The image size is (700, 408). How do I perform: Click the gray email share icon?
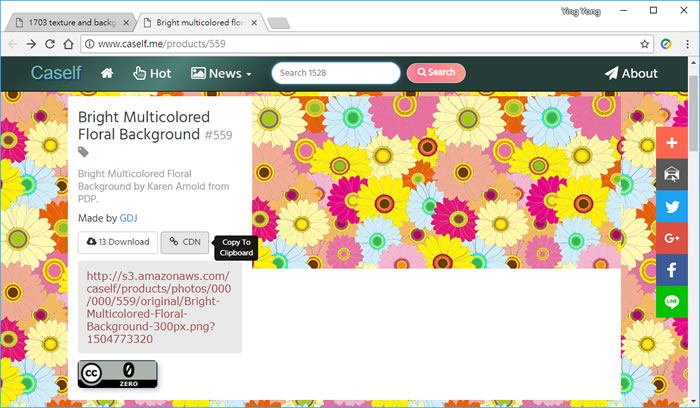pos(671,175)
